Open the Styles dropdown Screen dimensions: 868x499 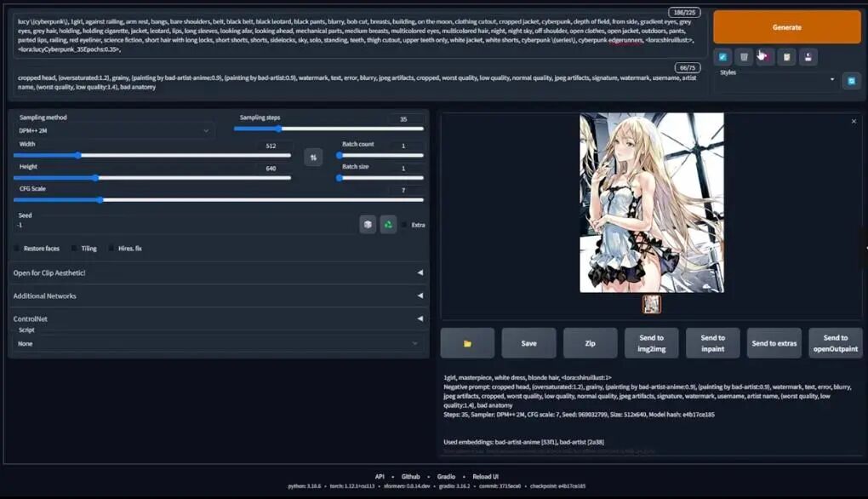[x=776, y=79]
